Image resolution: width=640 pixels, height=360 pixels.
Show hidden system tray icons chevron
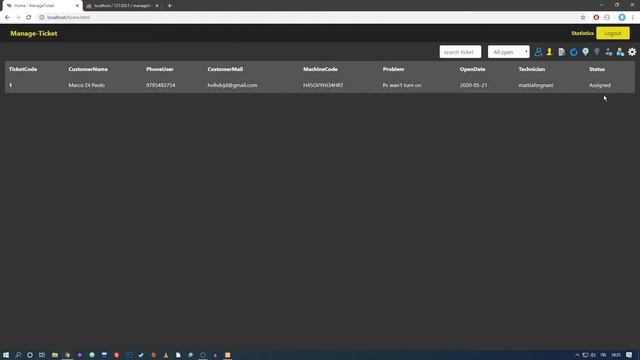coord(577,355)
